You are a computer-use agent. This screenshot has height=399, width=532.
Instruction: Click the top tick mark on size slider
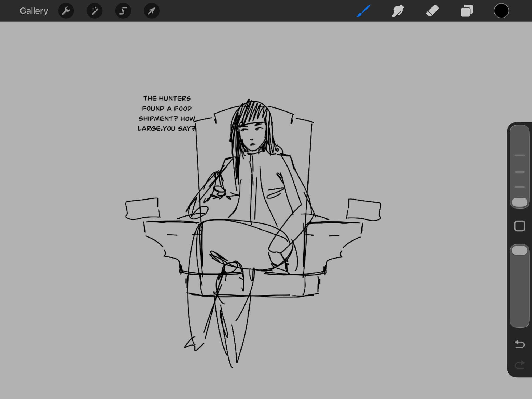519,155
